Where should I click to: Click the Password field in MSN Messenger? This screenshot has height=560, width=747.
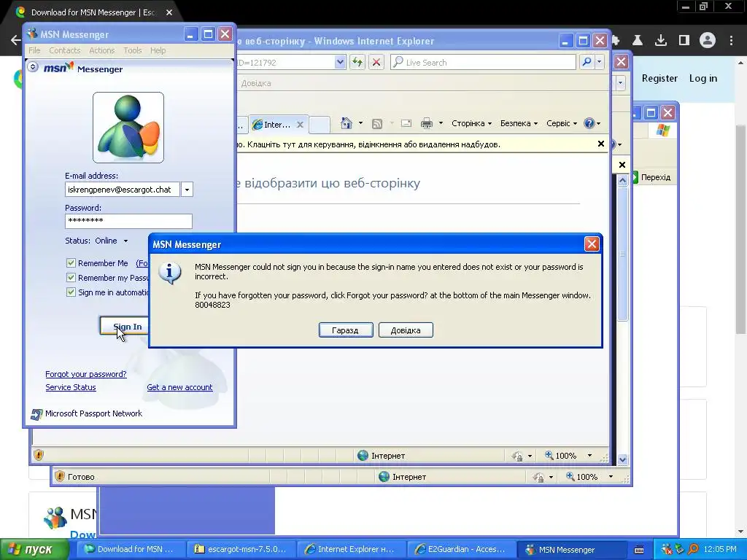pyautogui.click(x=128, y=221)
